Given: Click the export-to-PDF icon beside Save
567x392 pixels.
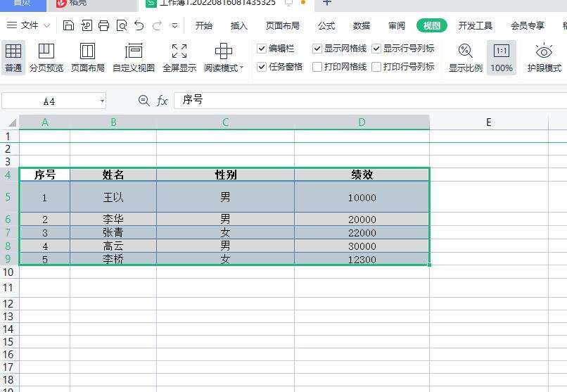Looking at the screenshot, I should coord(87,25).
